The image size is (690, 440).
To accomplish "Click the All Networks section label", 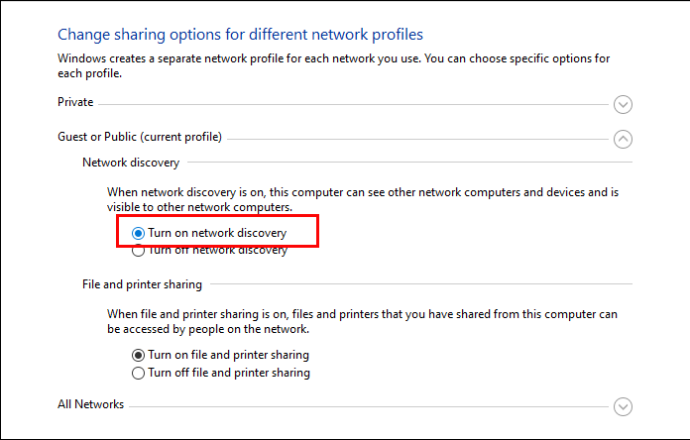I will pyautogui.click(x=91, y=404).
